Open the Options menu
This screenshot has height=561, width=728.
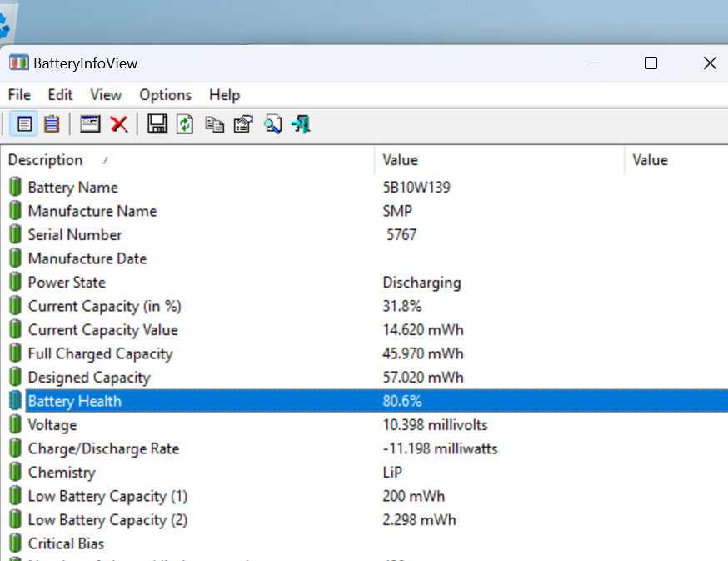click(165, 95)
